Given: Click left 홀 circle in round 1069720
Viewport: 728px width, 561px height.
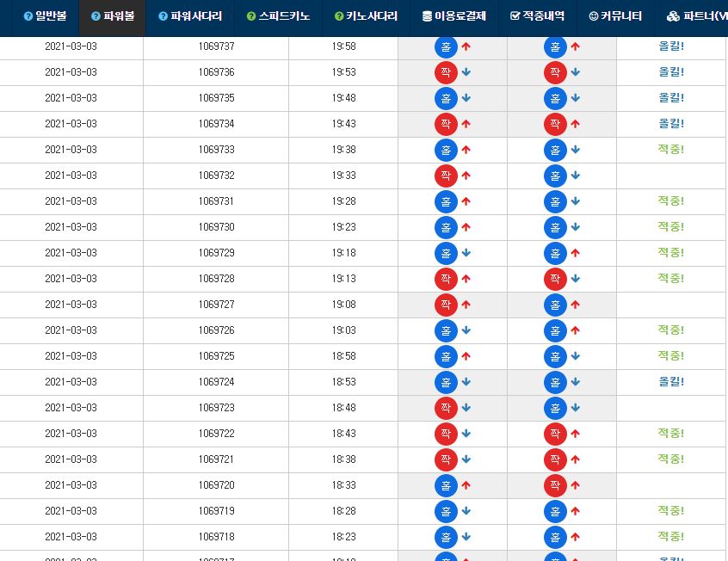Looking at the screenshot, I should coord(446,485).
